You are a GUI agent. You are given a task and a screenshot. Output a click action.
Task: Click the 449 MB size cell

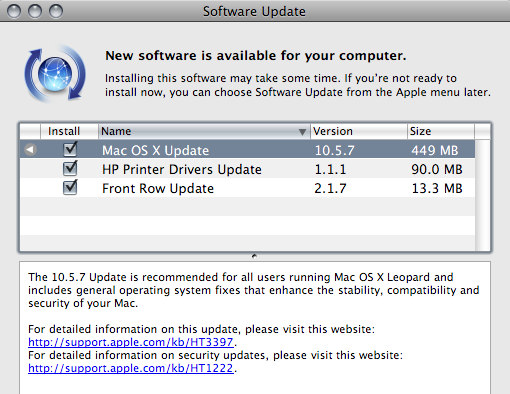click(x=435, y=150)
